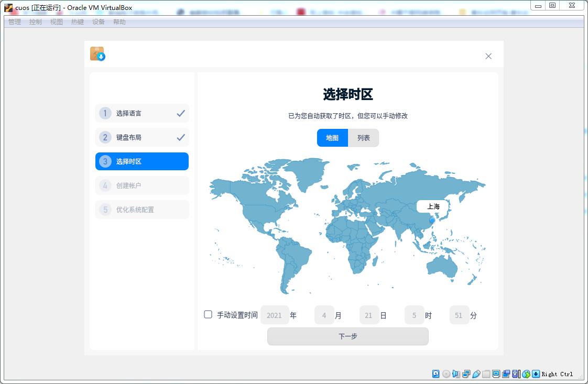The width and height of the screenshot is (588, 384).
Task: Open the USB devices status icon
Action: (475, 374)
